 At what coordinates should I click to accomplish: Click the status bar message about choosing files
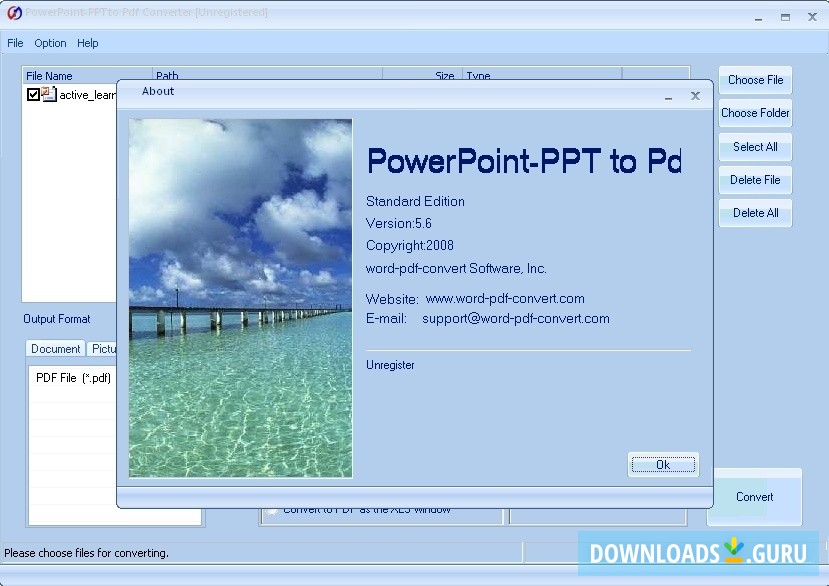(86, 553)
